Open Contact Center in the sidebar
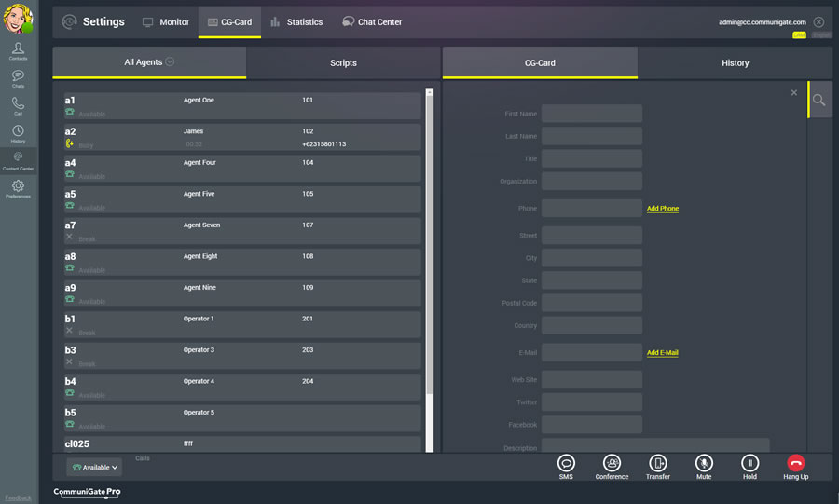 [18, 161]
